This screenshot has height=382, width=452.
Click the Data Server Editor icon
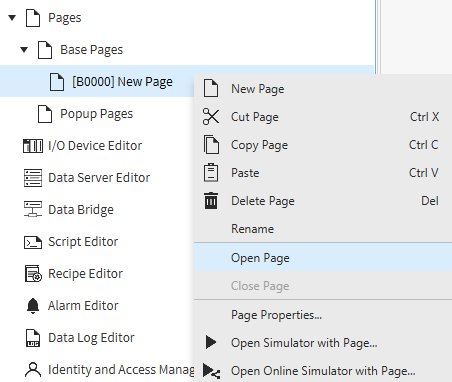[33, 178]
